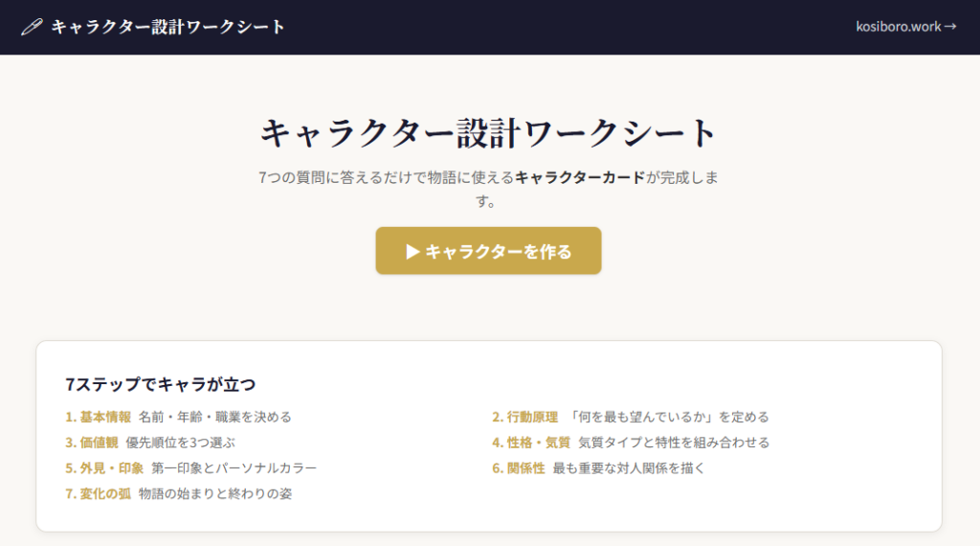This screenshot has width=980, height=546.
Task: Select step 7. 変化の弧 label
Action: click(x=99, y=494)
